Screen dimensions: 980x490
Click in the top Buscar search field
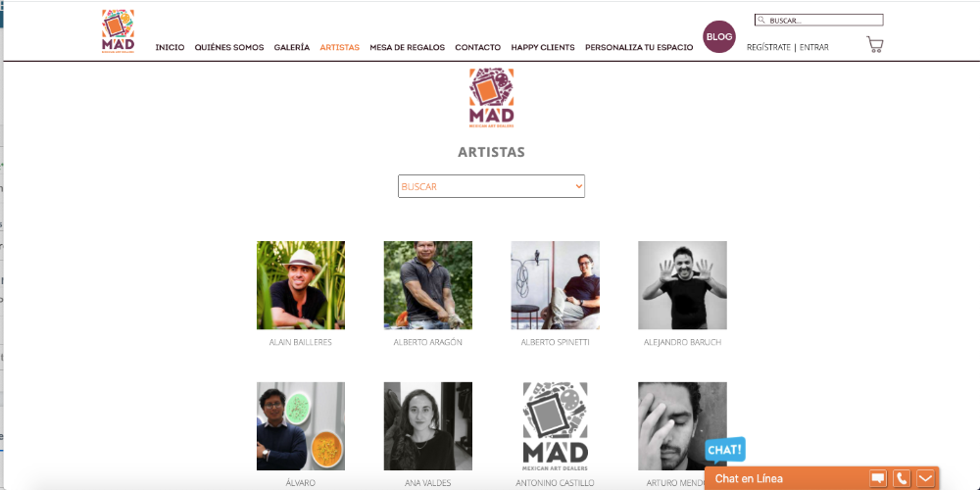tap(818, 20)
